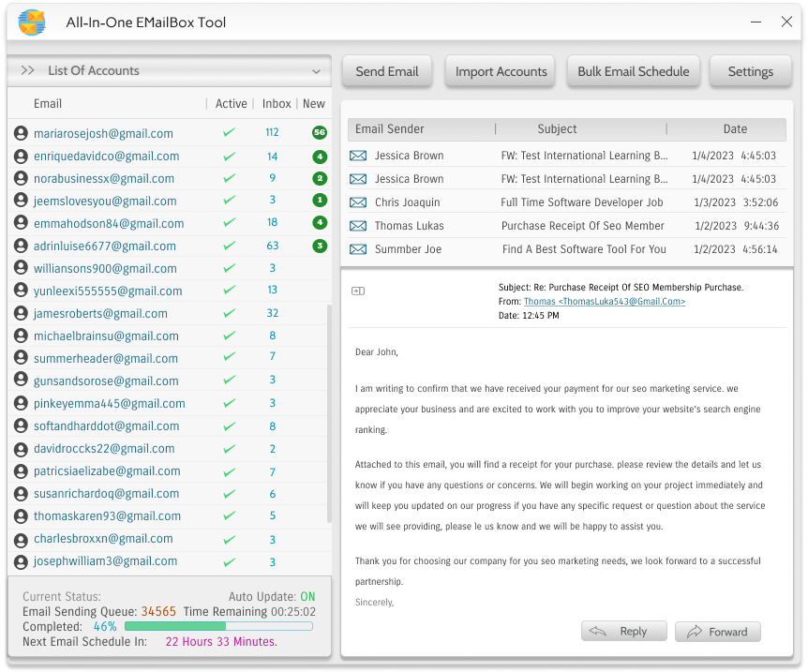Click the user avatar icon for josephwilliam3@gmail.com
The height and width of the screenshot is (672, 808).
(21, 561)
